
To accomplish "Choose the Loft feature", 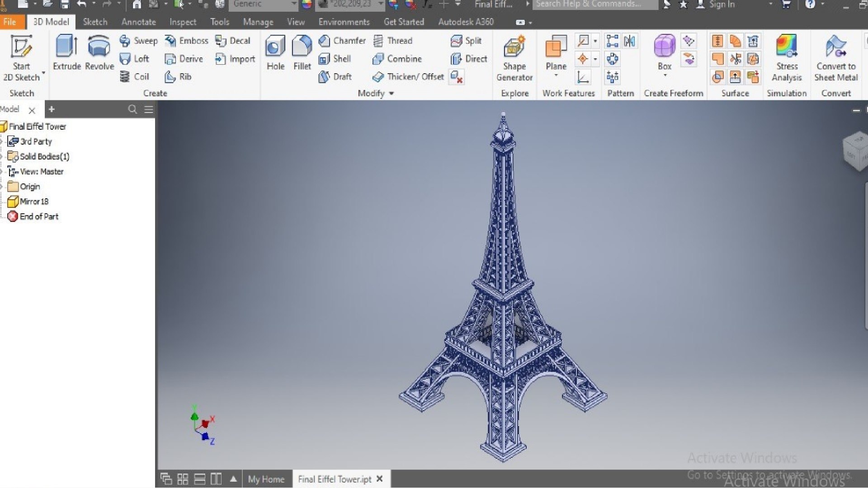I will tap(134, 59).
